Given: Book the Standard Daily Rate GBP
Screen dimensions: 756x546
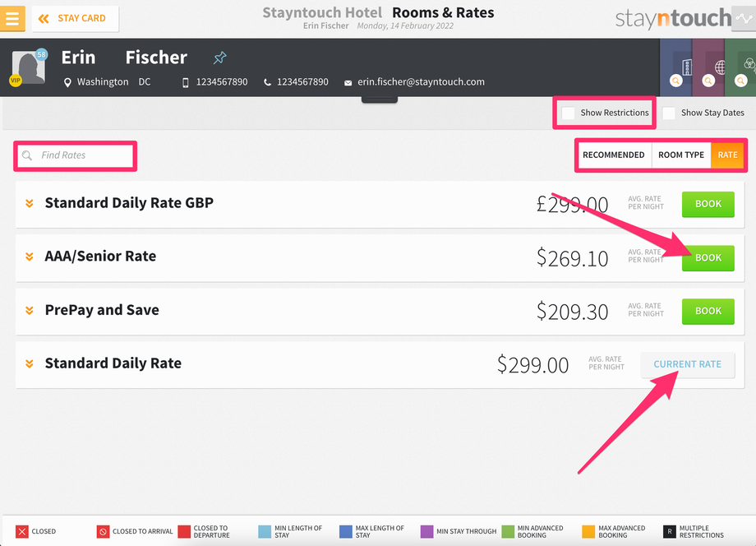Looking at the screenshot, I should [708, 204].
